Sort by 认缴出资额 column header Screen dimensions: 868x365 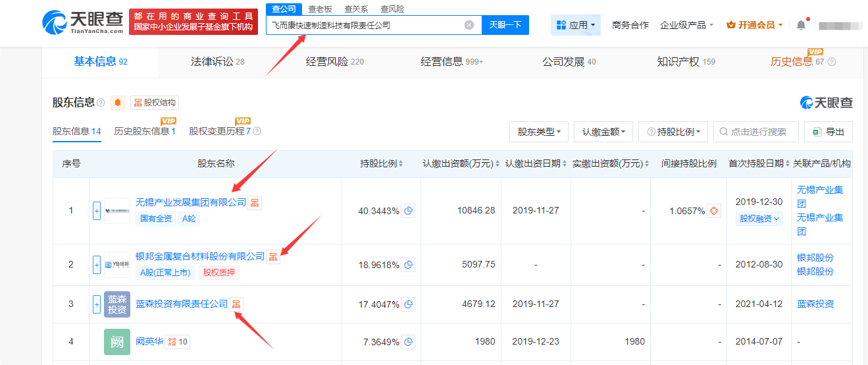[461, 163]
